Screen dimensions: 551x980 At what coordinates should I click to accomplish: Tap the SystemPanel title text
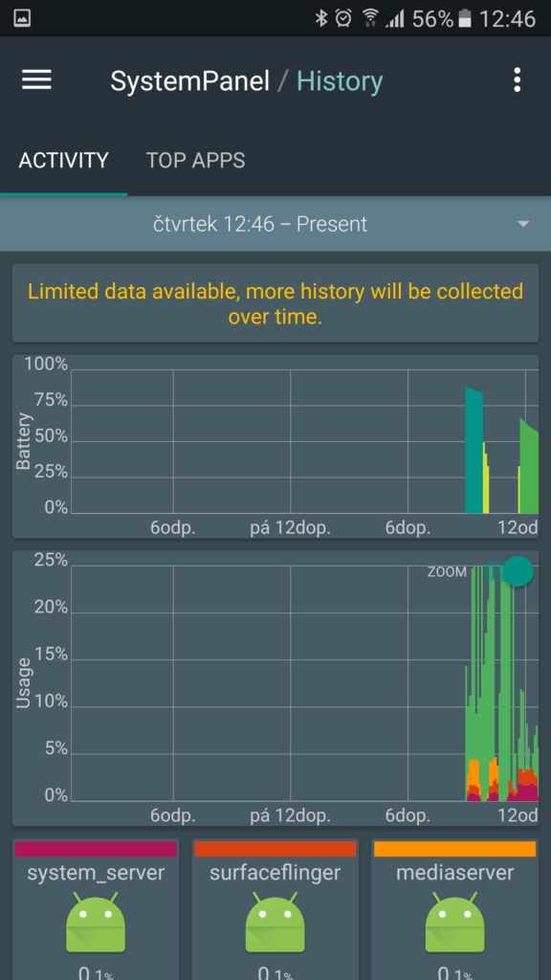click(x=190, y=81)
